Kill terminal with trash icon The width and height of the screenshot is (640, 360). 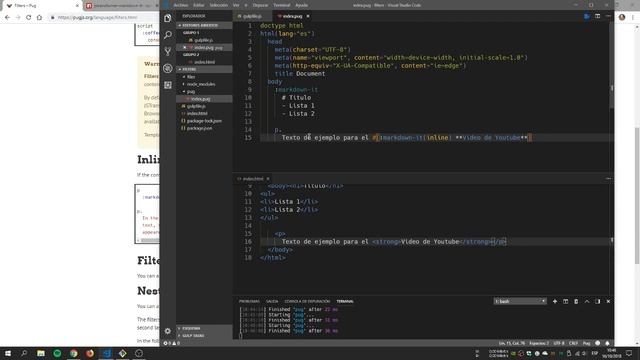pos(576,301)
